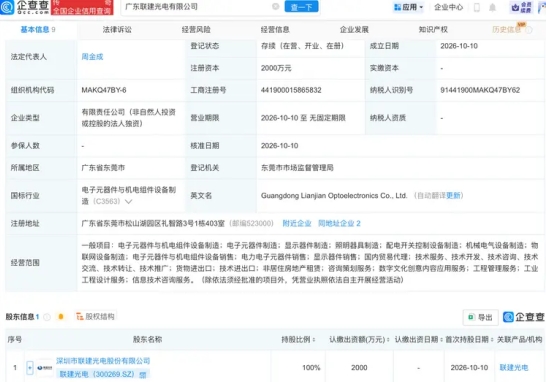Image resolution: width=546 pixels, height=382 pixels.
Task: Open 附近企业 link
Action: [297, 223]
